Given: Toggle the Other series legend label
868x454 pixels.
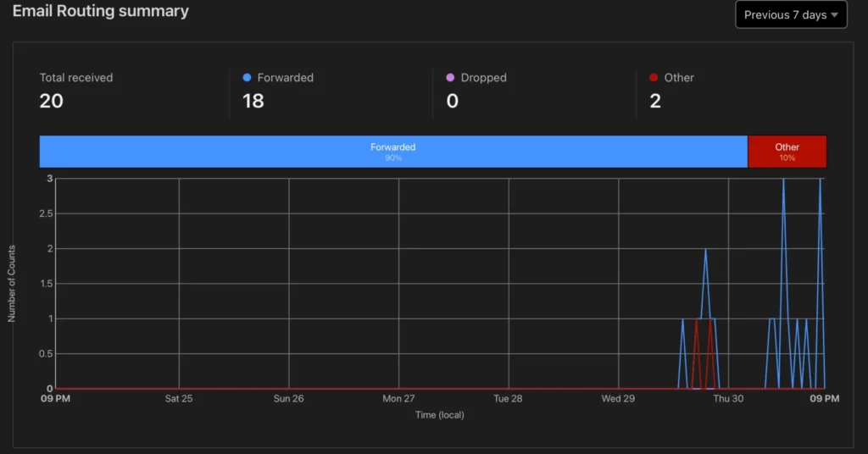Looking at the screenshot, I should pos(679,78).
